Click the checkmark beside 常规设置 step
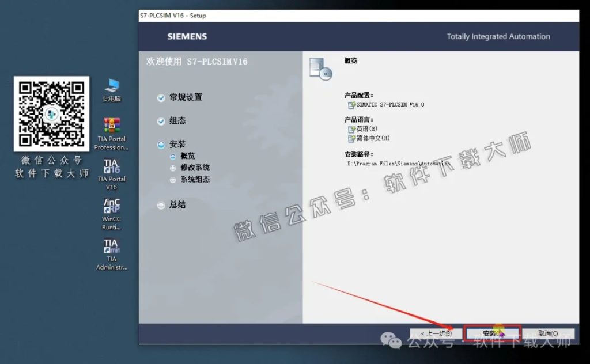Viewport: 590px width, 364px height. pos(161,98)
